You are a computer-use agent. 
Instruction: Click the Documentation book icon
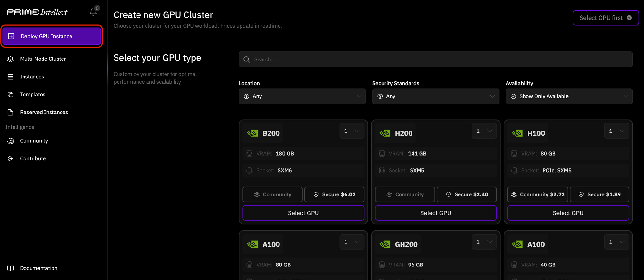point(10,268)
